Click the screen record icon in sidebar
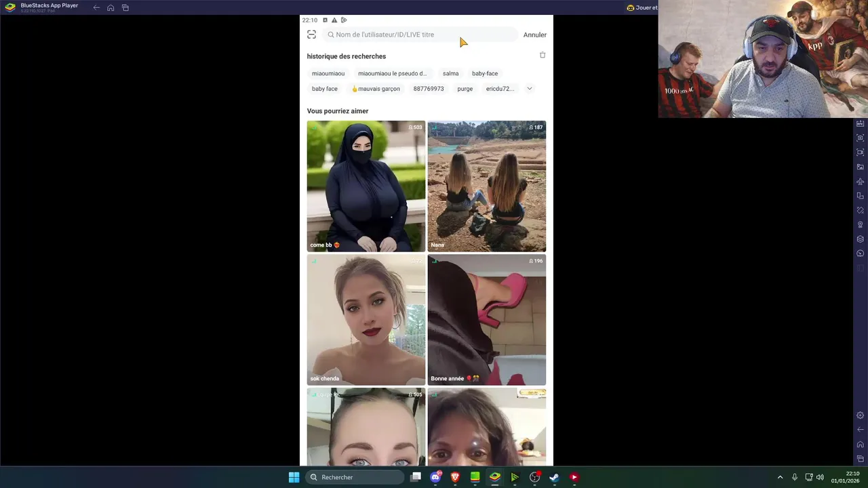 coord(861,152)
